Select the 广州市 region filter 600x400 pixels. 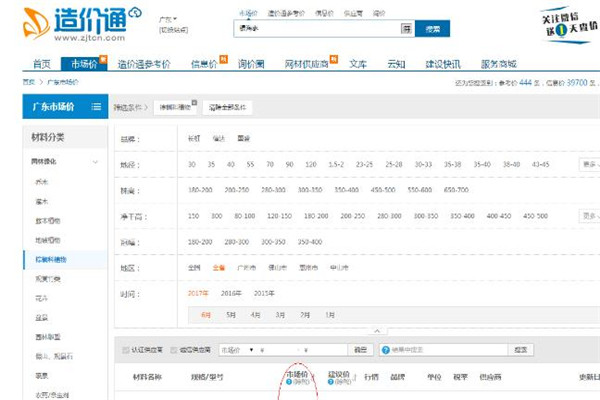point(247,267)
